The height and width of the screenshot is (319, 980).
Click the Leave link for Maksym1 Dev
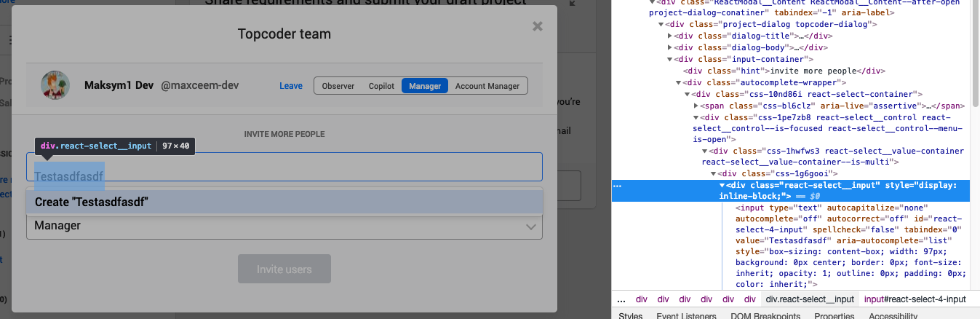(291, 86)
